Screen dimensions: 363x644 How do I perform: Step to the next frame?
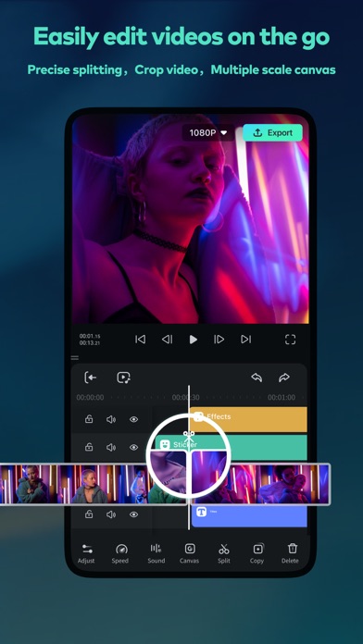tap(219, 340)
